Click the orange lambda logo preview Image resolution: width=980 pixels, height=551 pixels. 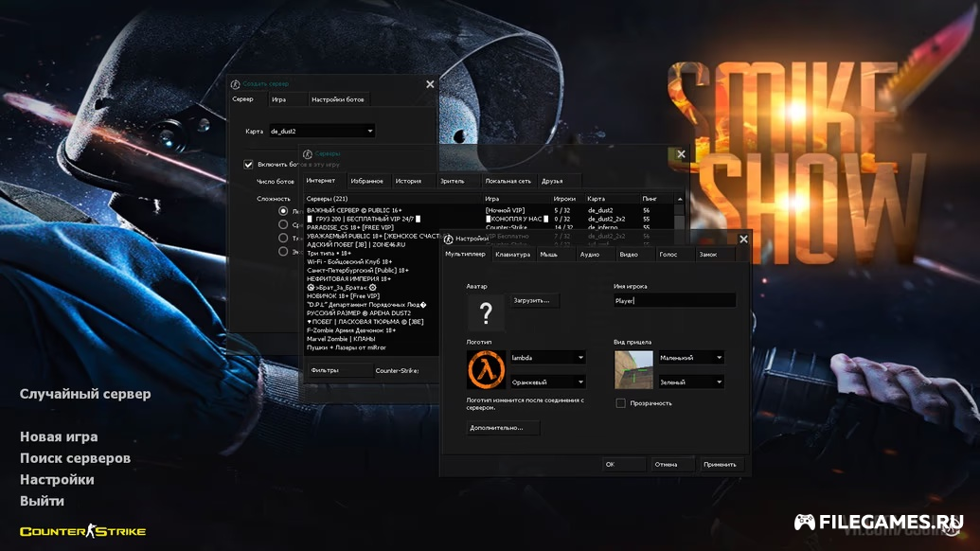pos(486,369)
